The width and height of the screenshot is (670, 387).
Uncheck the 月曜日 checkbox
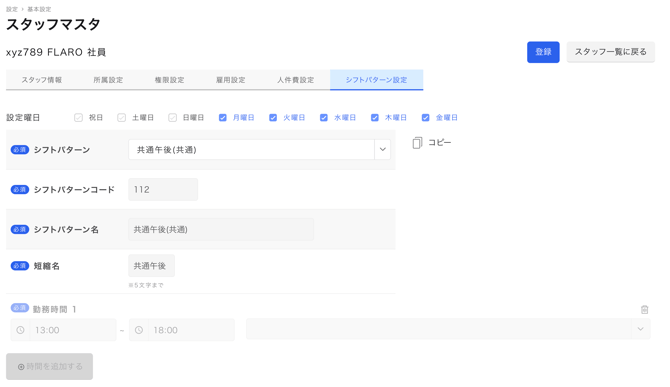[223, 117]
